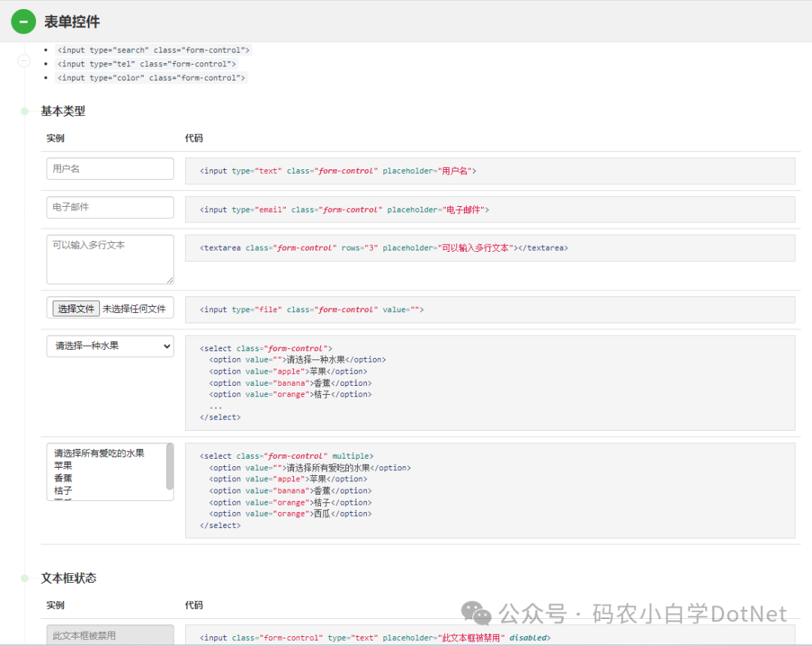Click the 基本类型 section heading

(x=63, y=111)
